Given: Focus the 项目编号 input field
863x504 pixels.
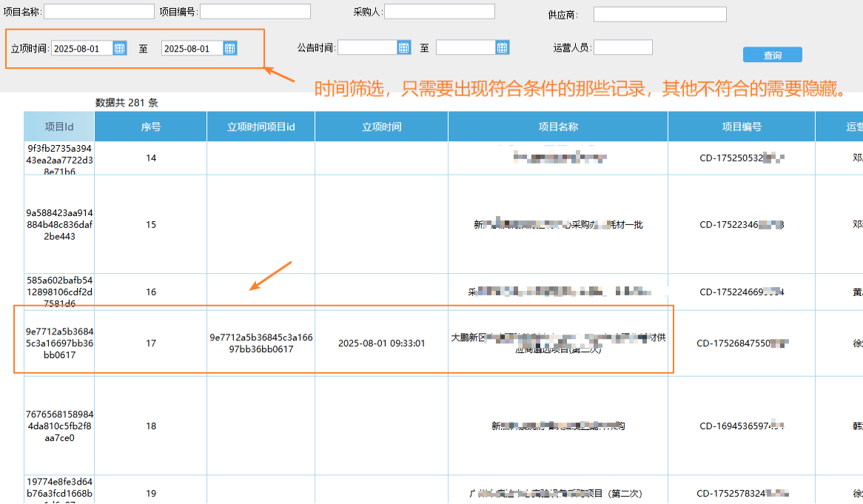Looking at the screenshot, I should pyautogui.click(x=255, y=12).
